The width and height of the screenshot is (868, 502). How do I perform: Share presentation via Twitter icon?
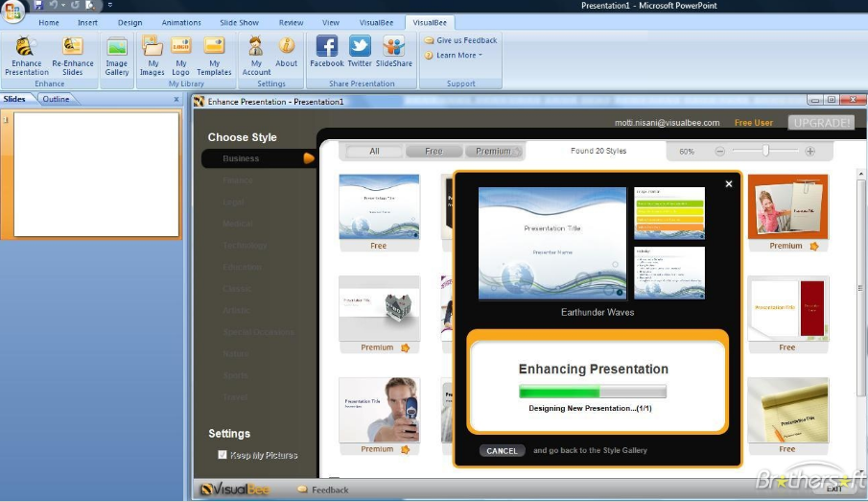(x=360, y=46)
